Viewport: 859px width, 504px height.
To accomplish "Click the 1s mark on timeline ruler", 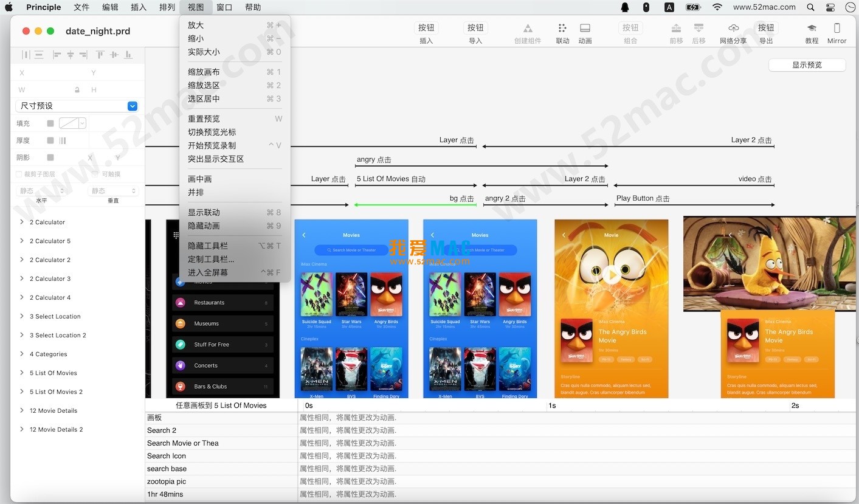I will 552,406.
